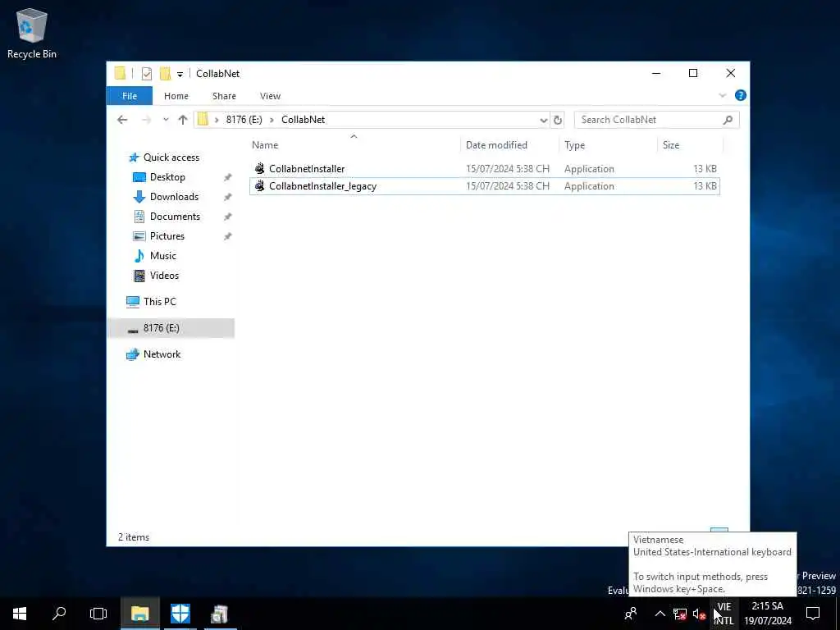840x630 pixels.
Task: Open Task View on the taskbar
Action: pos(98,614)
